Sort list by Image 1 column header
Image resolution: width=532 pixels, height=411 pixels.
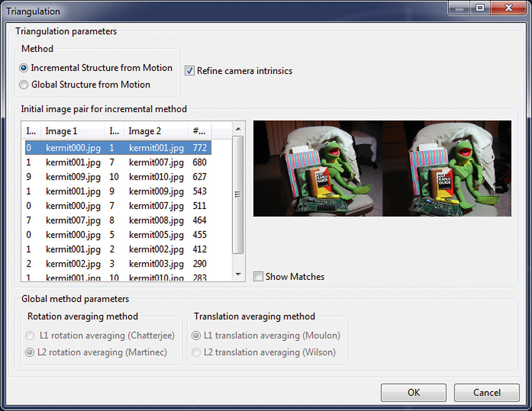[73, 131]
